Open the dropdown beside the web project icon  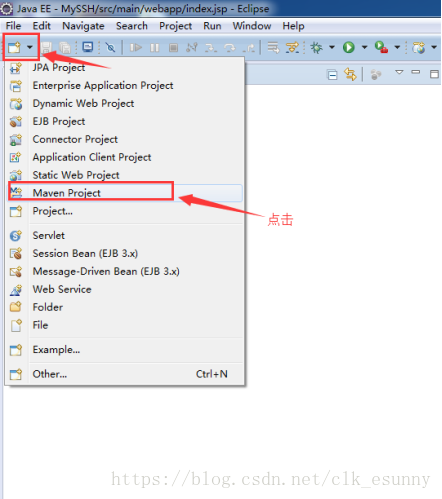tap(434, 47)
